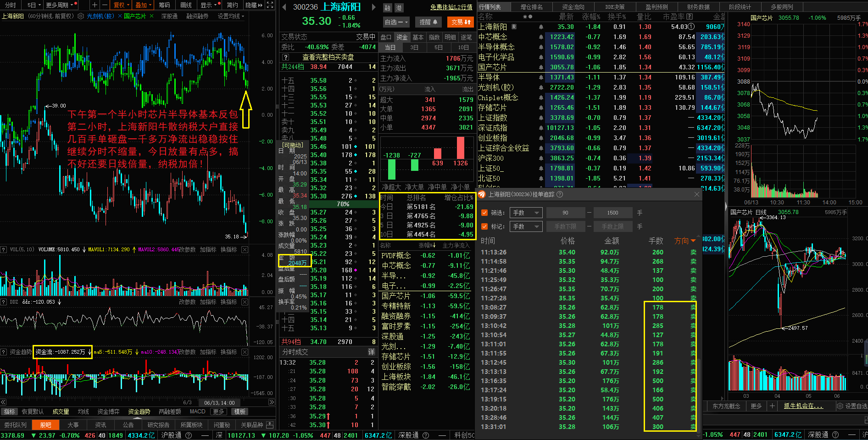This screenshot has width=868, height=440.
Task: Open 显示 display dropdown
Action: coord(209,5)
